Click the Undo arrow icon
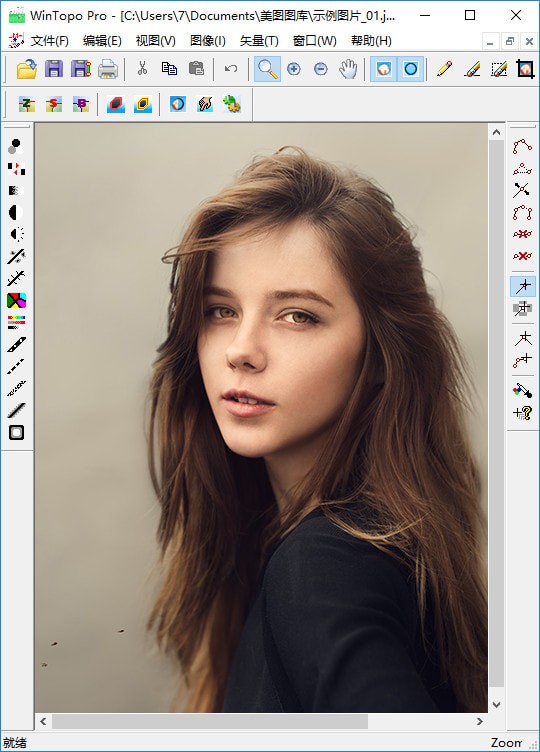This screenshot has height=752, width=540. (x=231, y=69)
